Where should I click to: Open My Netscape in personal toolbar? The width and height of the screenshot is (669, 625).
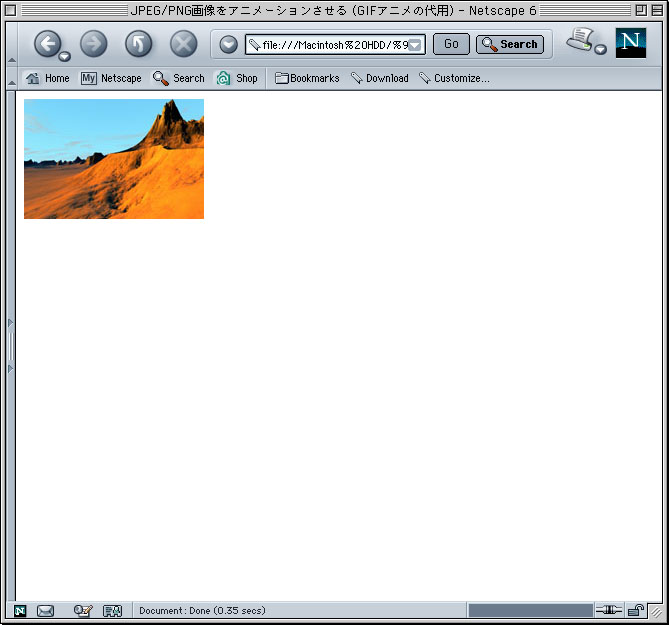[111, 78]
